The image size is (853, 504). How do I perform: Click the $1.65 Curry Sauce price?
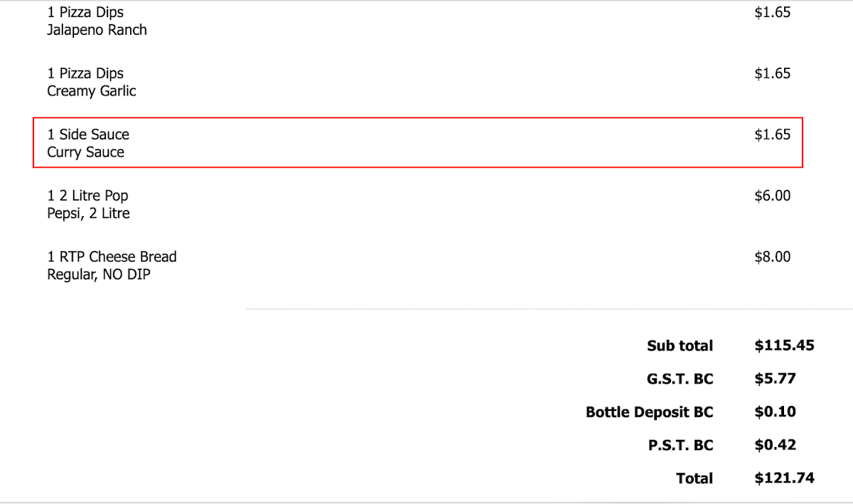click(x=773, y=134)
